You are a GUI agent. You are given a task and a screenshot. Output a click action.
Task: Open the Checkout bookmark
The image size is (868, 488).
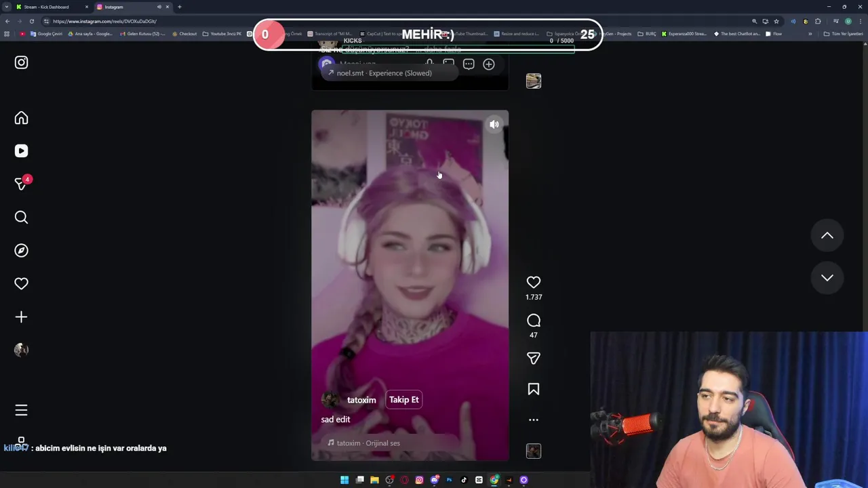[184, 34]
